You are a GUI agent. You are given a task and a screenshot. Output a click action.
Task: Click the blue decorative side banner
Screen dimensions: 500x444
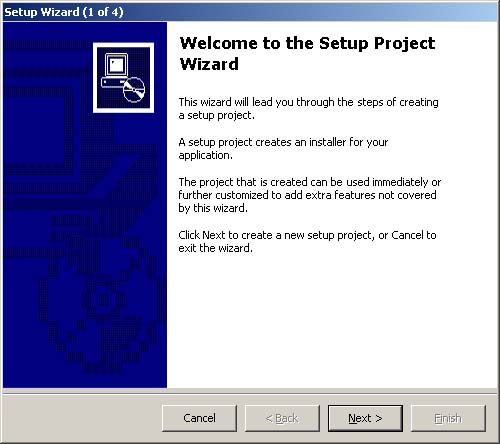[x=85, y=205]
